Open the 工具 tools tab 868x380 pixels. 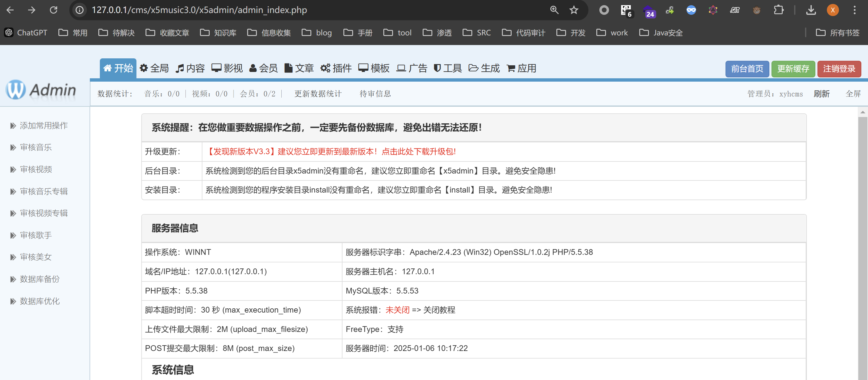click(448, 68)
